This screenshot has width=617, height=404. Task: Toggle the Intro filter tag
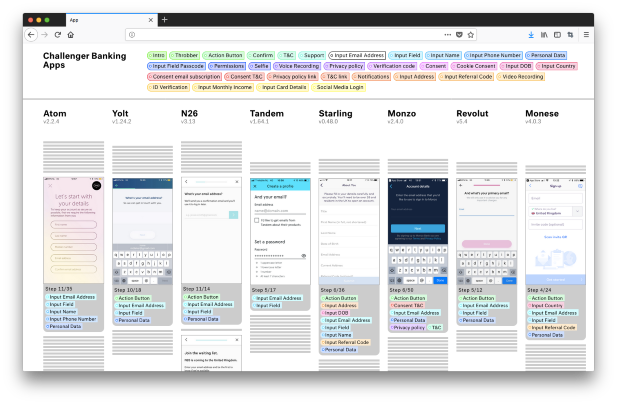pyautogui.click(x=158, y=55)
